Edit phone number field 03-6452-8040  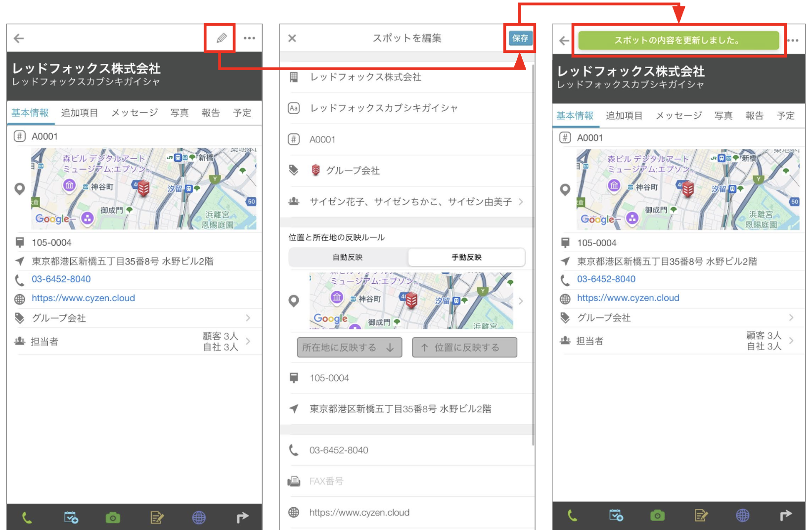[407, 450]
